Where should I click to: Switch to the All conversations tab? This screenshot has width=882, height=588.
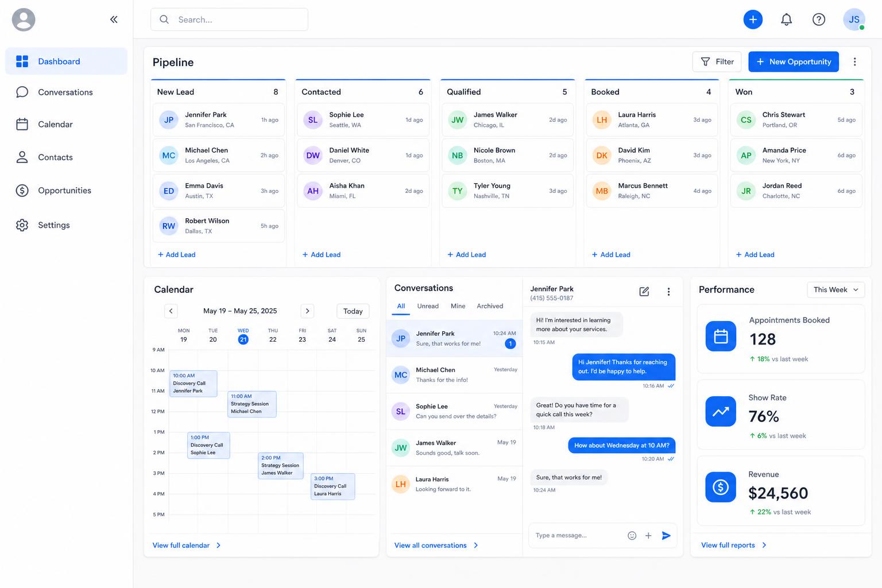click(x=401, y=306)
